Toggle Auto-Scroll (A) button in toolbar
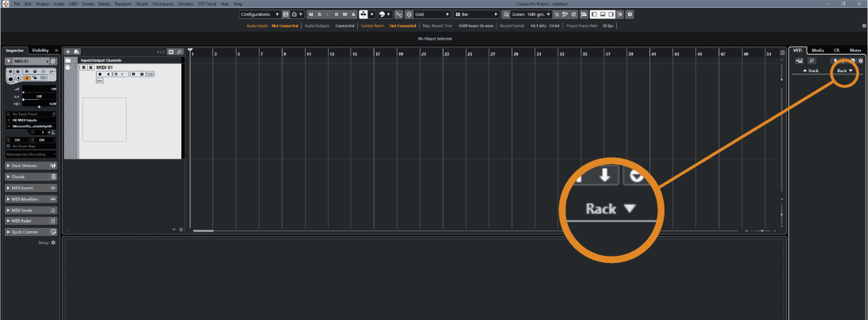The width and height of the screenshot is (868, 320). (353, 14)
